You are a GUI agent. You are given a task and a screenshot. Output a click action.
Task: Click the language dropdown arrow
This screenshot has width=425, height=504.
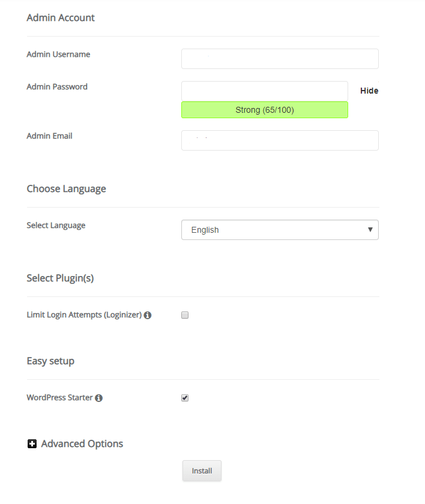(370, 230)
